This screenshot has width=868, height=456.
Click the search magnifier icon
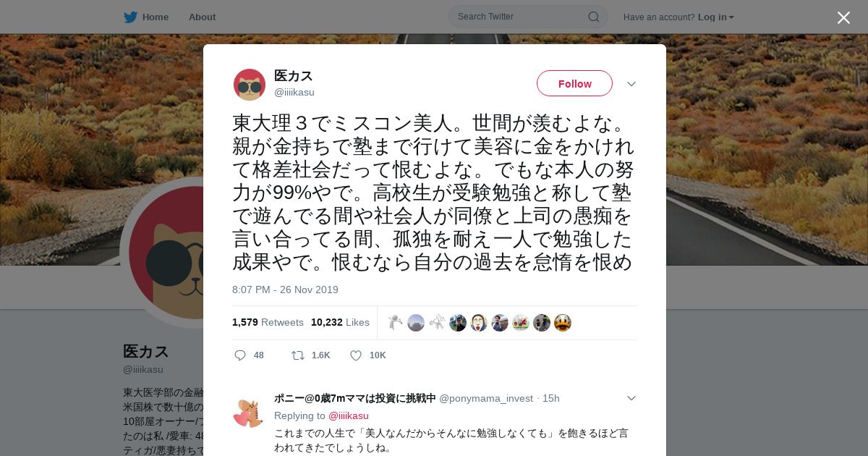(x=593, y=17)
